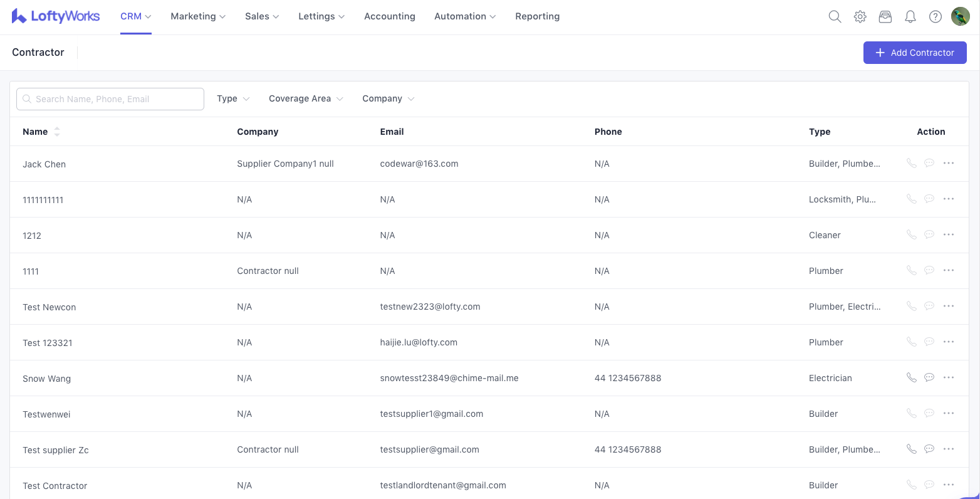Expand the Coverage Area filter
Viewport: 980px width, 499px height.
coord(306,99)
